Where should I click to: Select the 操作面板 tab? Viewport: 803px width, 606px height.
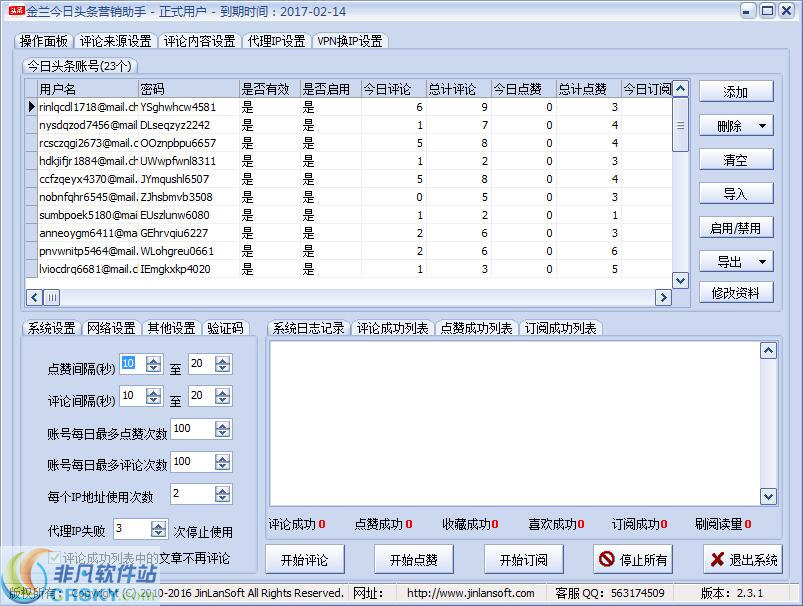[x=44, y=41]
